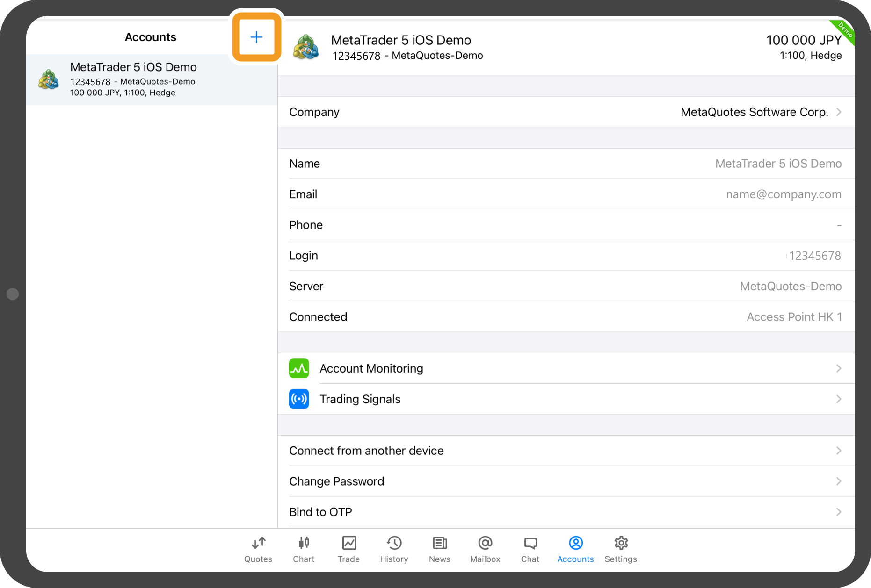
Task: Expand Connect from another device chevron
Action: pyautogui.click(x=839, y=451)
